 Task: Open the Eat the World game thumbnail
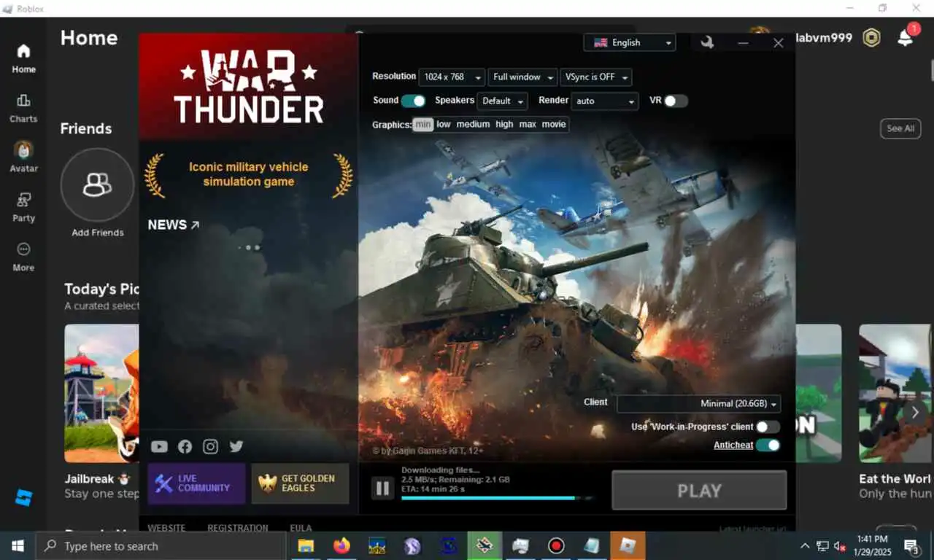(x=896, y=394)
